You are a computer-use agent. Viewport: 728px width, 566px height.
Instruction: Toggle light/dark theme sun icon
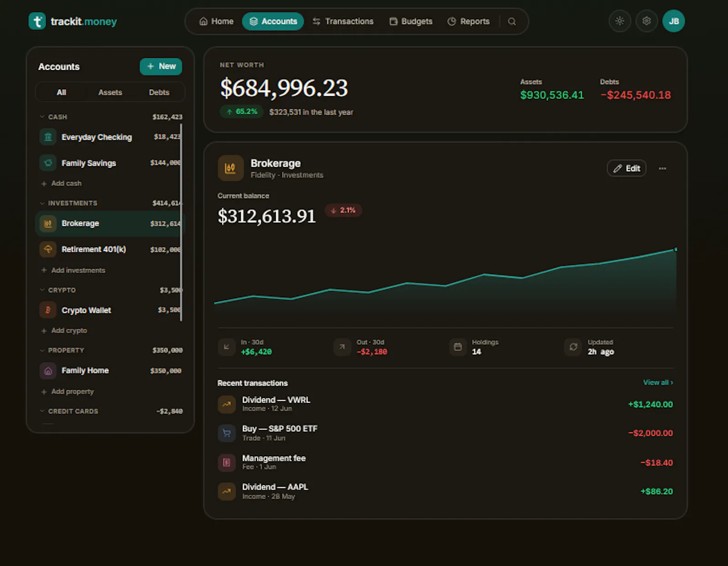point(619,21)
